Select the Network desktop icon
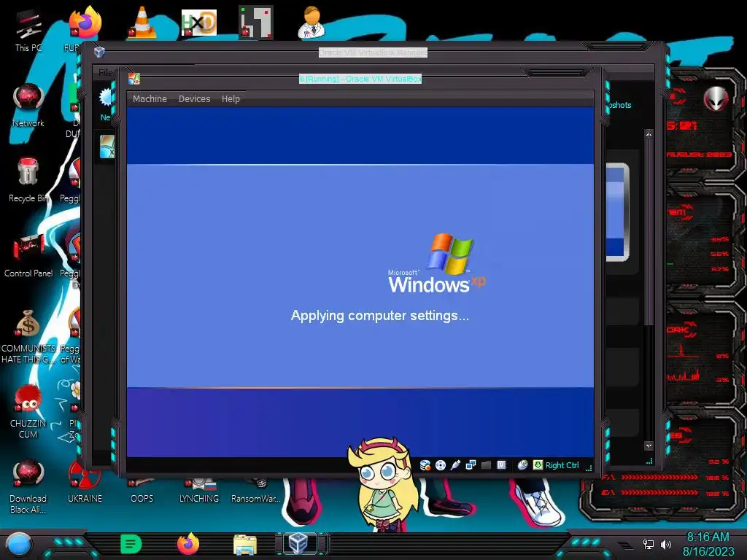 tap(28, 105)
